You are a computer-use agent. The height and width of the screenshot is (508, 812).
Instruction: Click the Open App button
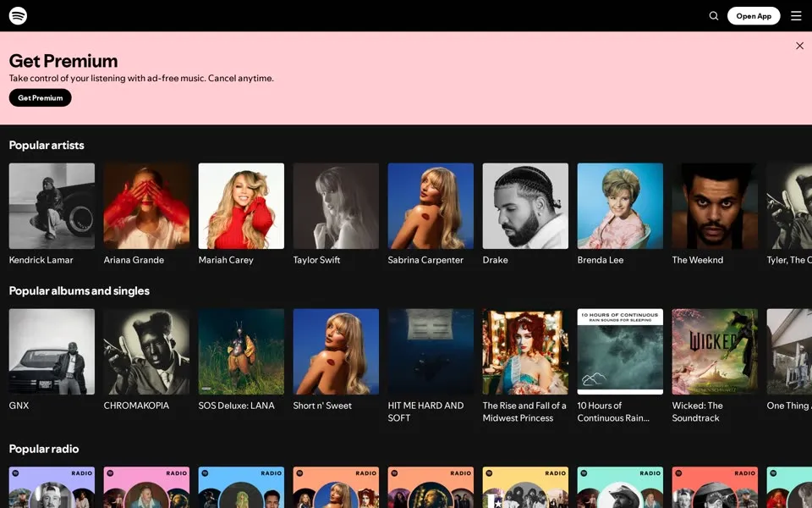coord(754,16)
